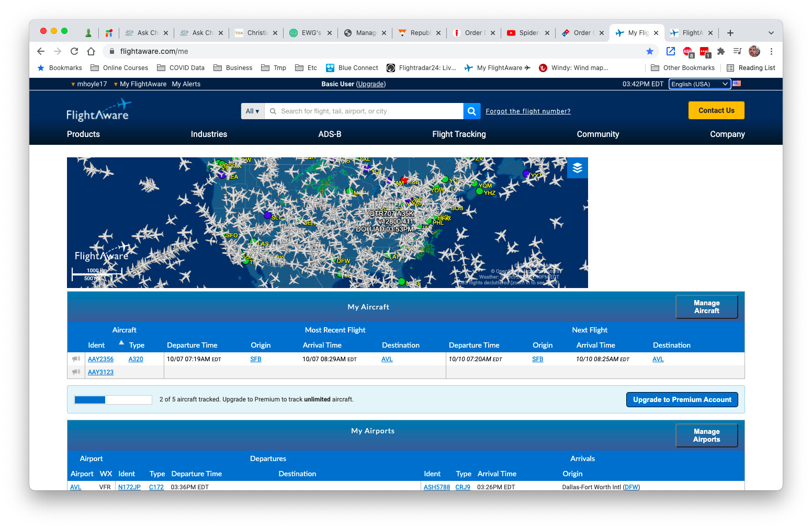The image size is (812, 529).
Task: Click the pinned chess pawn tab
Action: point(88,33)
